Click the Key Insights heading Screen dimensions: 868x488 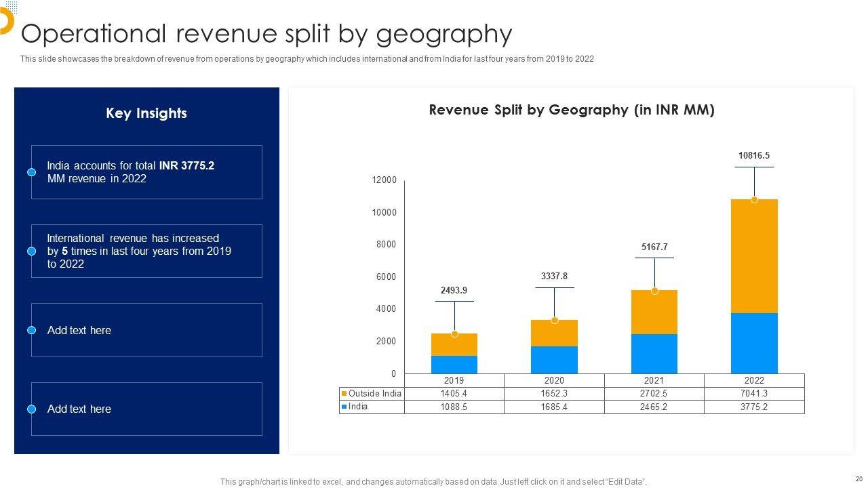point(146,113)
